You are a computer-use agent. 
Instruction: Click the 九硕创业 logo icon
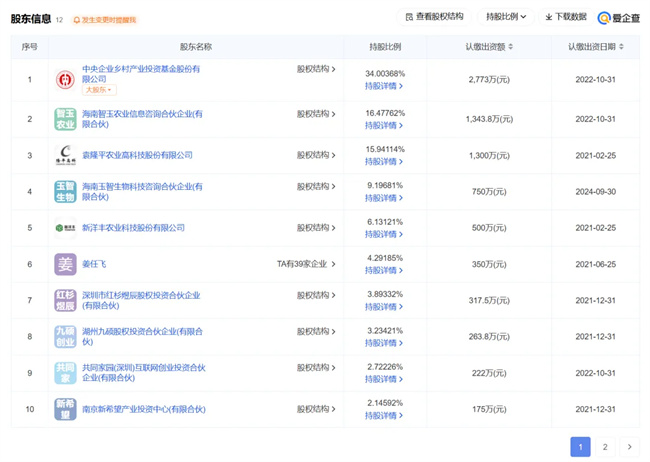(x=65, y=337)
